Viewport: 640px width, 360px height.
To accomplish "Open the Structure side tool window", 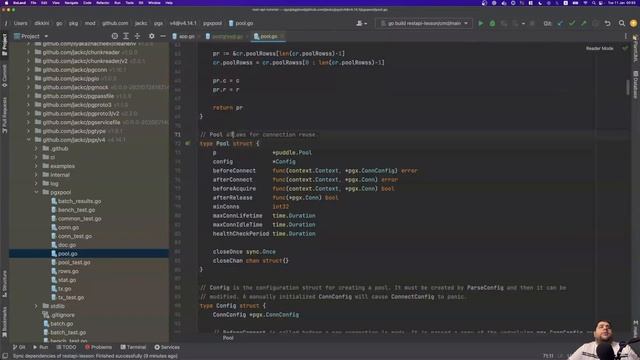I will pos(4,284).
